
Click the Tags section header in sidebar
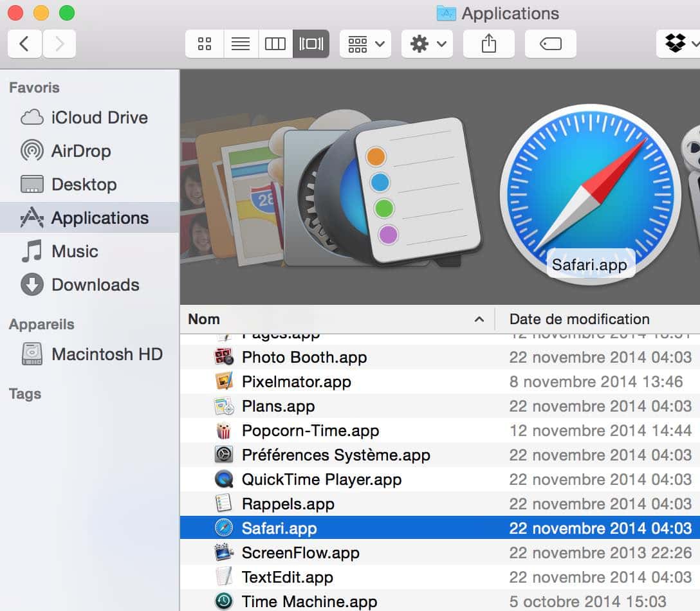point(25,394)
